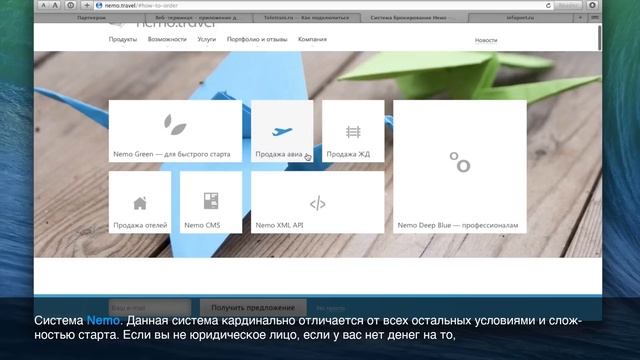This screenshot has height=360, width=640.
Task: Click the bubbles icon on Nemo Deep Blue tile
Action: pyautogui.click(x=460, y=162)
